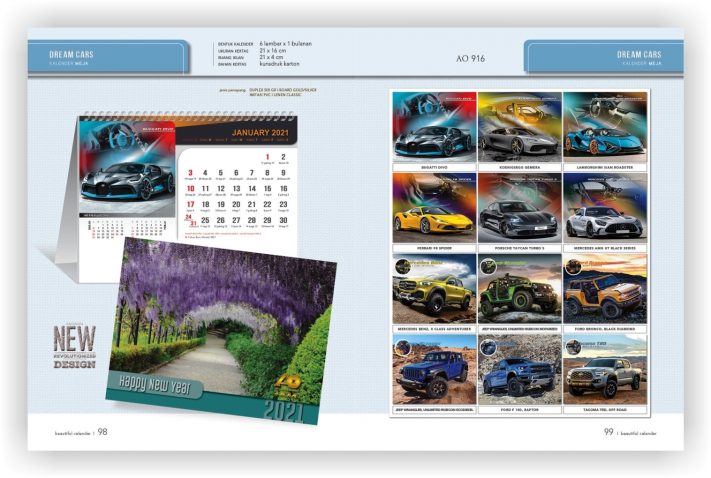Image resolution: width=711 pixels, height=478 pixels.
Task: Click the '21 x 4 cm' specification text
Action: point(271,57)
